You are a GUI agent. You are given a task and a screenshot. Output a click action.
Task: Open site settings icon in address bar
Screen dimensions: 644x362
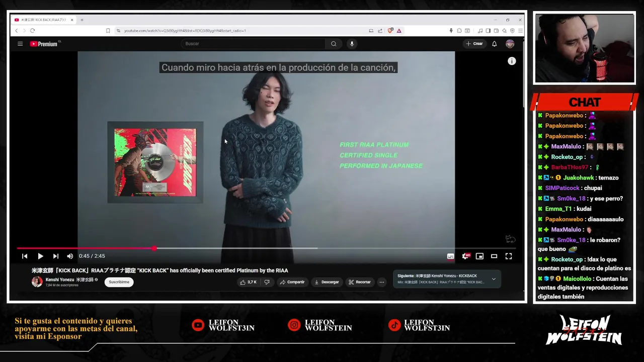tap(119, 31)
